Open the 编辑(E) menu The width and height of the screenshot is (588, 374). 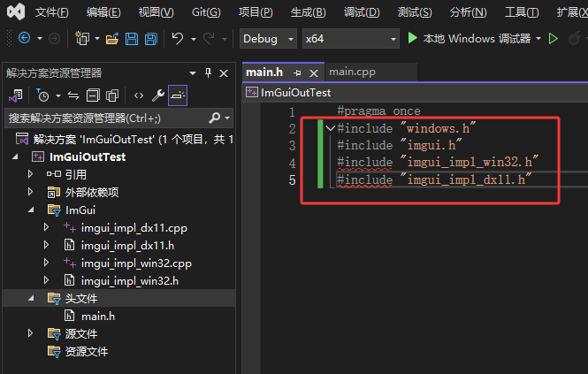click(x=103, y=12)
